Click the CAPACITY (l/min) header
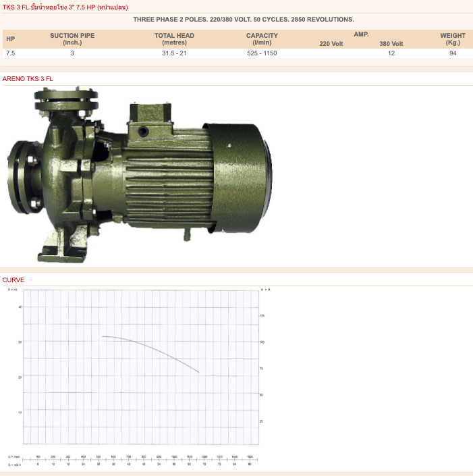This screenshot has height=476, width=473. pyautogui.click(x=262, y=39)
